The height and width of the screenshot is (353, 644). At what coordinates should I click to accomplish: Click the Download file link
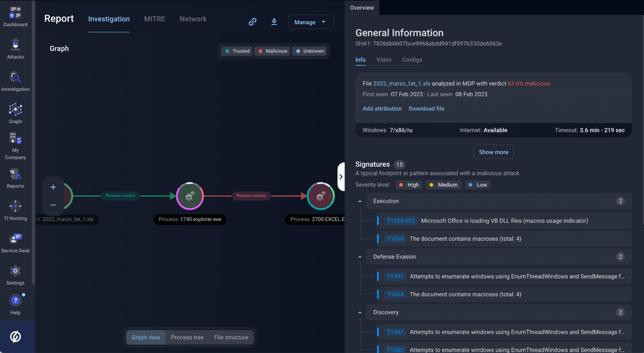pyautogui.click(x=426, y=108)
